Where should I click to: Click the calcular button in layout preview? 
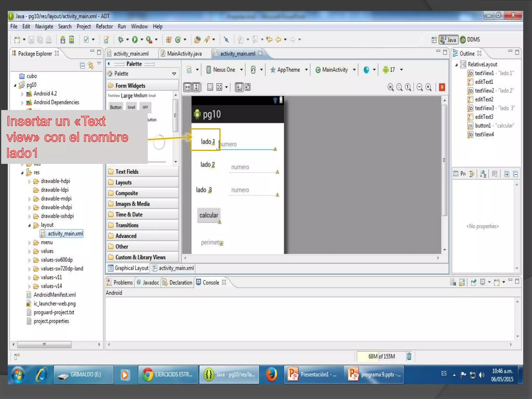pyautogui.click(x=209, y=215)
